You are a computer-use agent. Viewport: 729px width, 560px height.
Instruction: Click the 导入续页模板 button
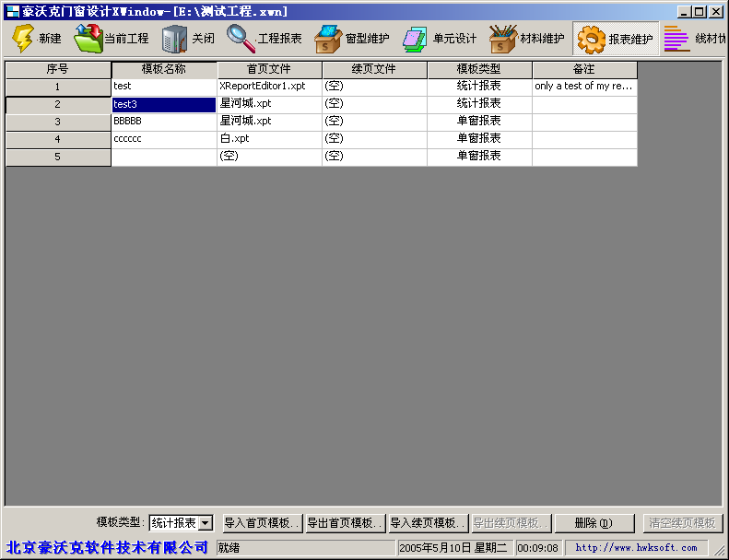tap(429, 523)
